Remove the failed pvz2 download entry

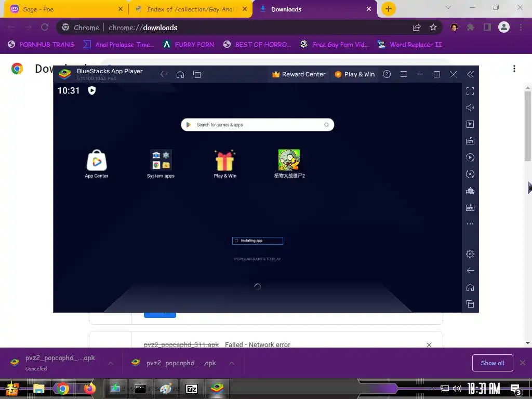[429, 345]
